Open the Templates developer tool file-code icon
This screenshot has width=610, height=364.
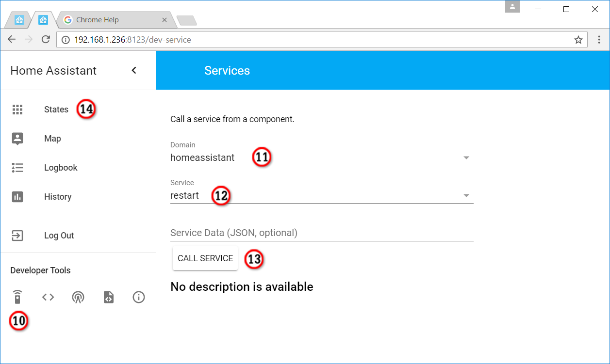108,297
